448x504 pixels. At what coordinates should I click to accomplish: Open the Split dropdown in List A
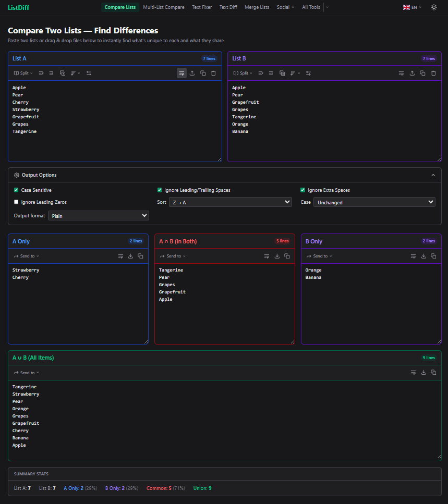[23, 73]
